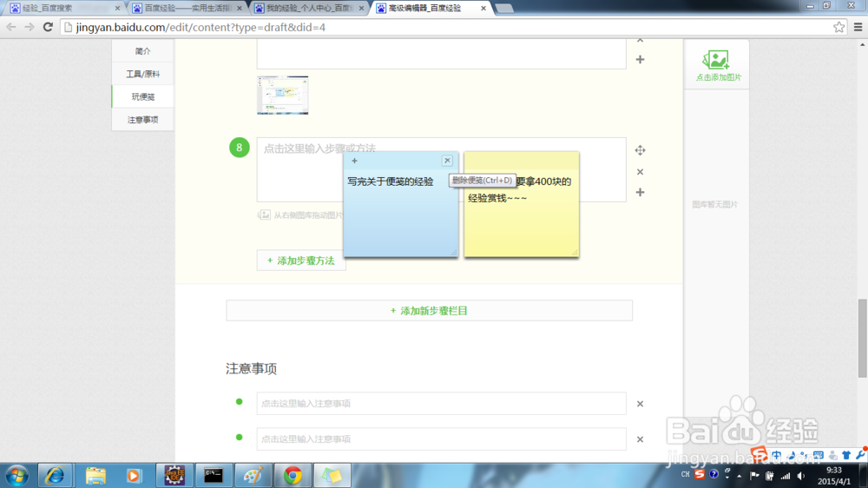Click the blue sticky note text
The image size is (868, 488).
click(x=391, y=181)
